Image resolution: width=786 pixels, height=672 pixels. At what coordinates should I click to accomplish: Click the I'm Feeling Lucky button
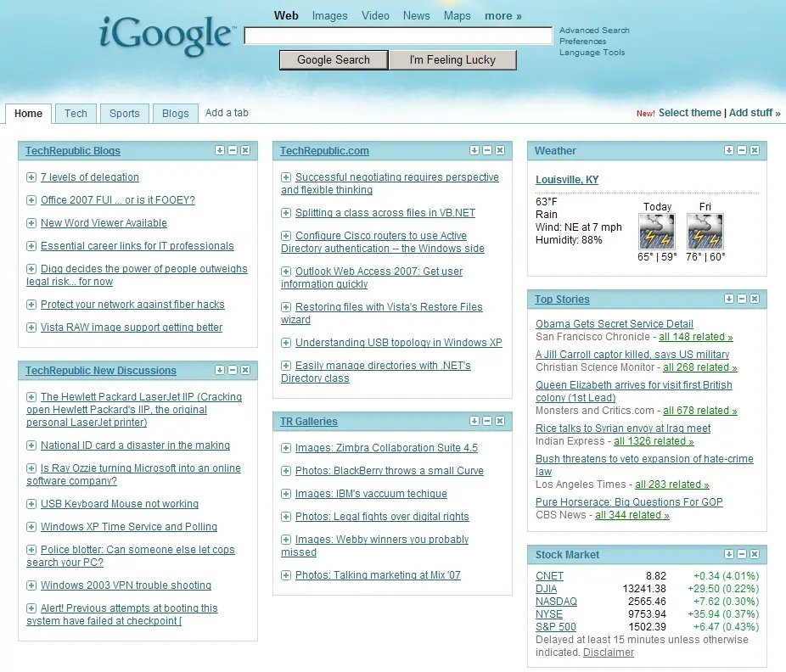coord(452,60)
